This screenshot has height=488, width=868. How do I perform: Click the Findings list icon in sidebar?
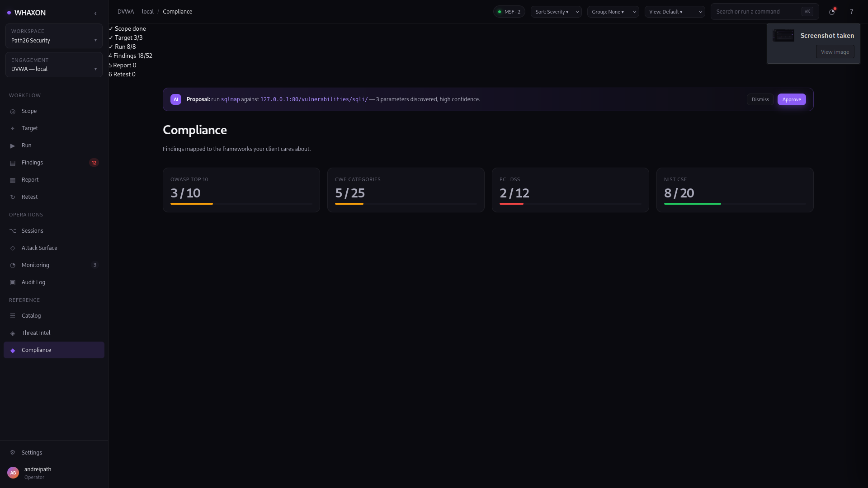coord(13,163)
